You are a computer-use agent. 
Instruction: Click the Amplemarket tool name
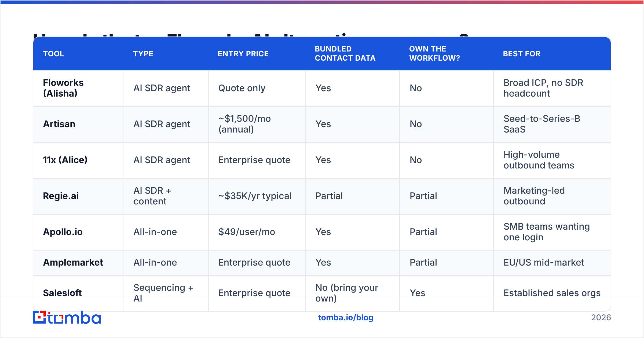click(73, 262)
